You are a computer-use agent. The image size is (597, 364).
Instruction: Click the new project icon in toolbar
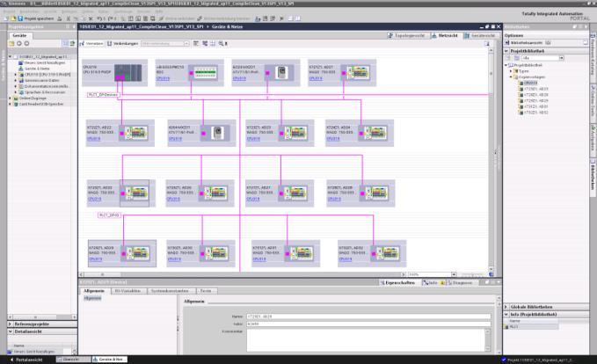(6, 18)
